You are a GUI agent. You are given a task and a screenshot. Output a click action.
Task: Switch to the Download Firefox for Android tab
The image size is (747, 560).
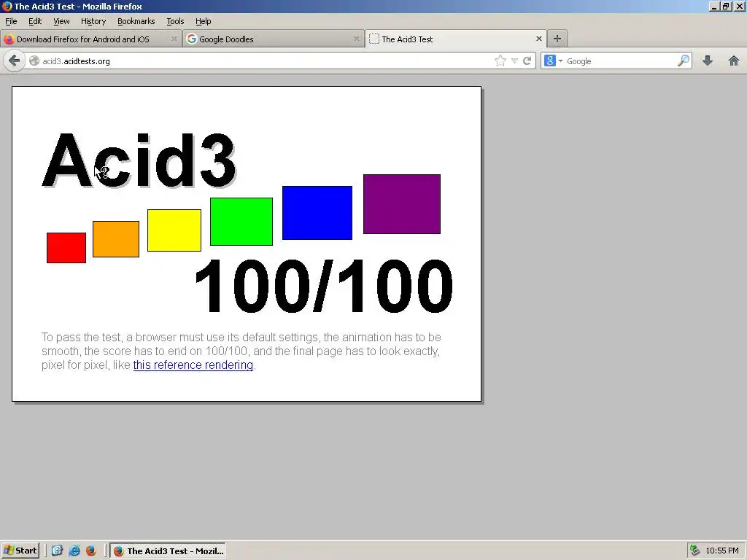[90, 39]
